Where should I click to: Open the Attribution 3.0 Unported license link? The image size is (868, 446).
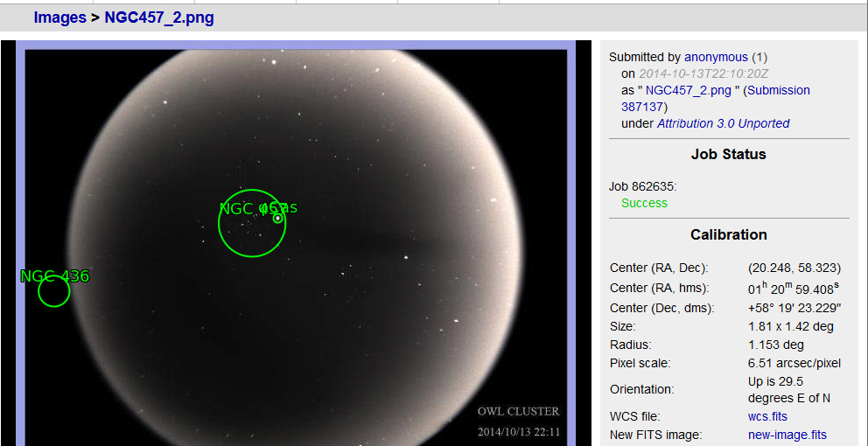tap(723, 123)
